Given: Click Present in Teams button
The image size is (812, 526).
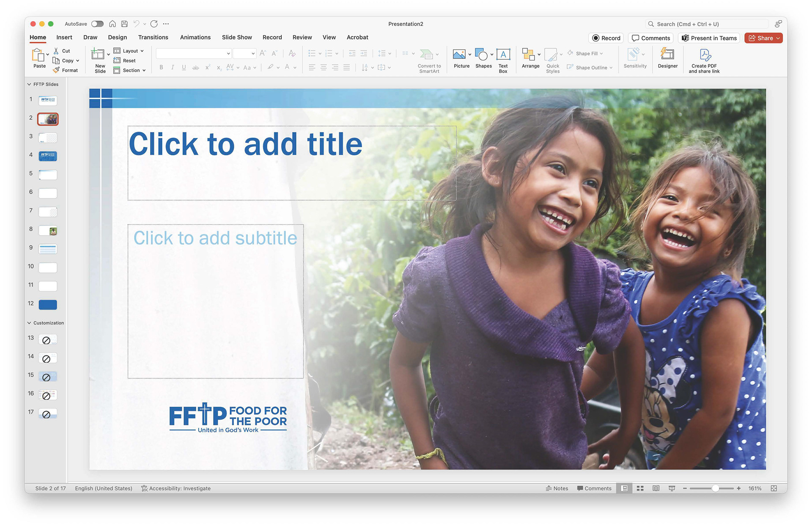Looking at the screenshot, I should tap(709, 38).
